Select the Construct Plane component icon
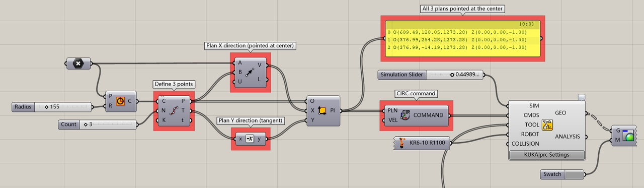Viewport: 644px width, 188px height. 322,111
